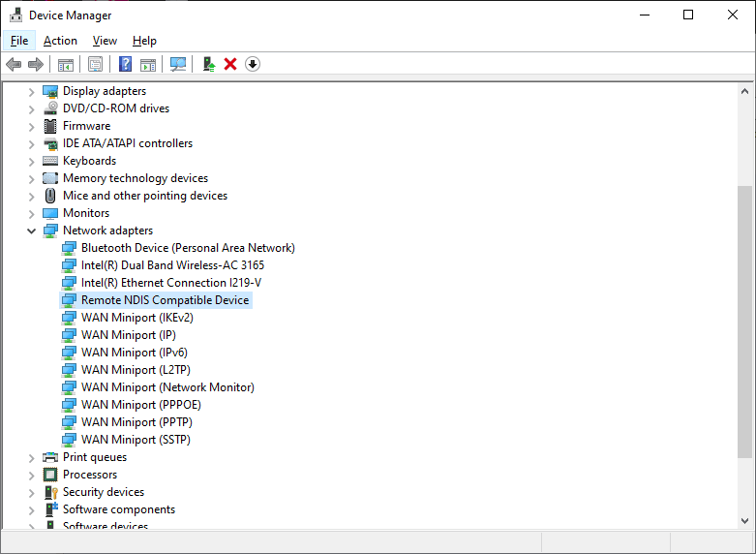Expand the Print queues node

[31, 457]
